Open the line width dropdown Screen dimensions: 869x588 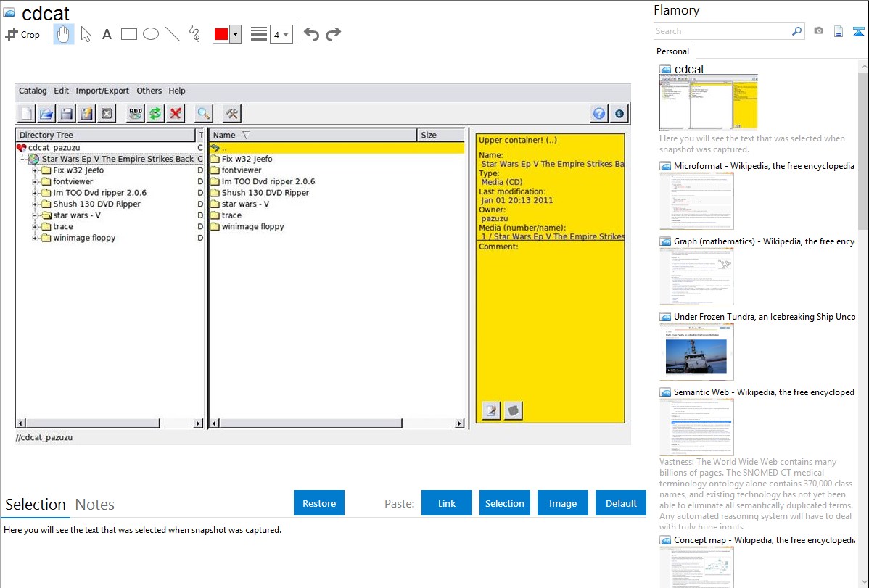coord(281,34)
